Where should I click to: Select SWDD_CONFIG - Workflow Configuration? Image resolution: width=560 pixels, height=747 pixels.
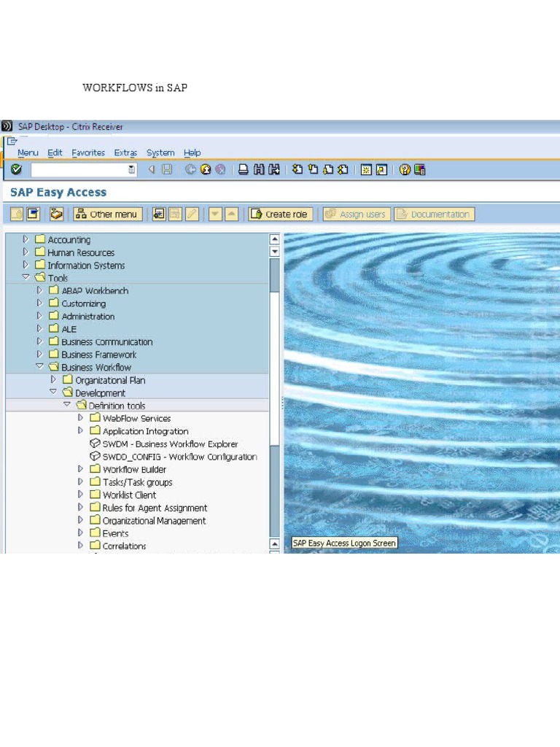[x=180, y=457]
